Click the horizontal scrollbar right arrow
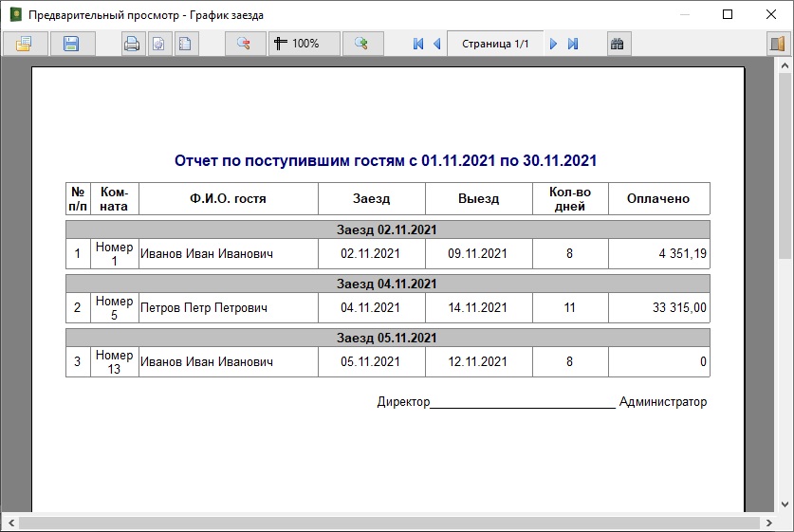The image size is (794, 532). [x=769, y=523]
